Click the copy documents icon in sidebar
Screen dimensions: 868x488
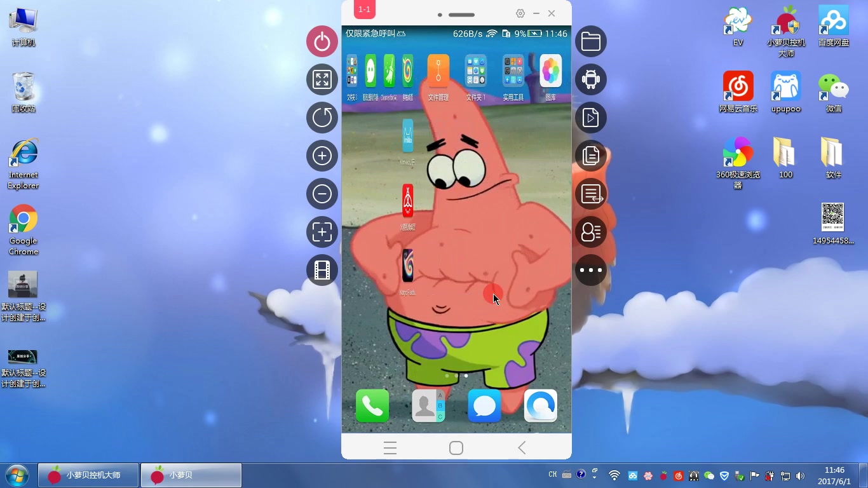pos(591,156)
